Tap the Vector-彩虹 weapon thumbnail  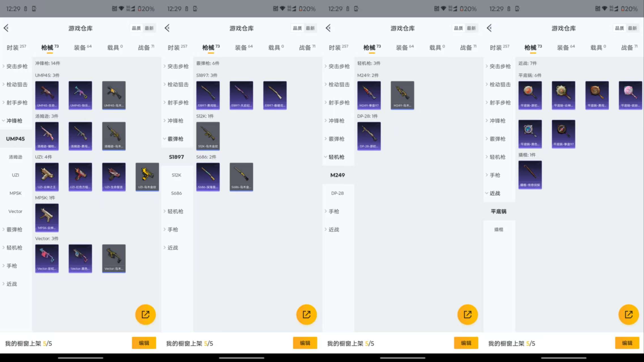[x=47, y=258]
